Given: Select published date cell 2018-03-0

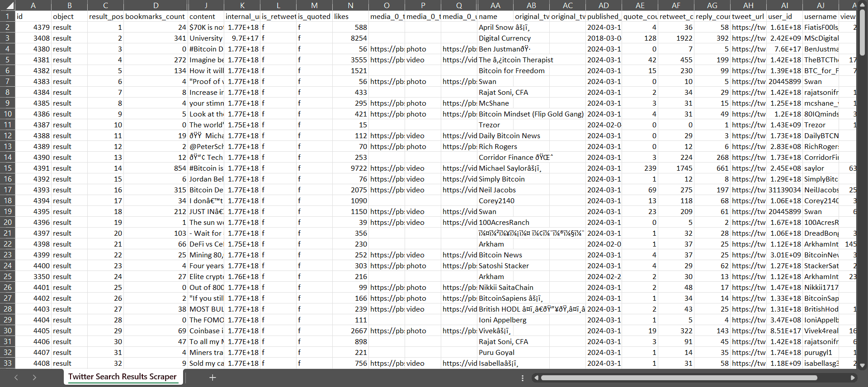Looking at the screenshot, I should click(604, 38).
